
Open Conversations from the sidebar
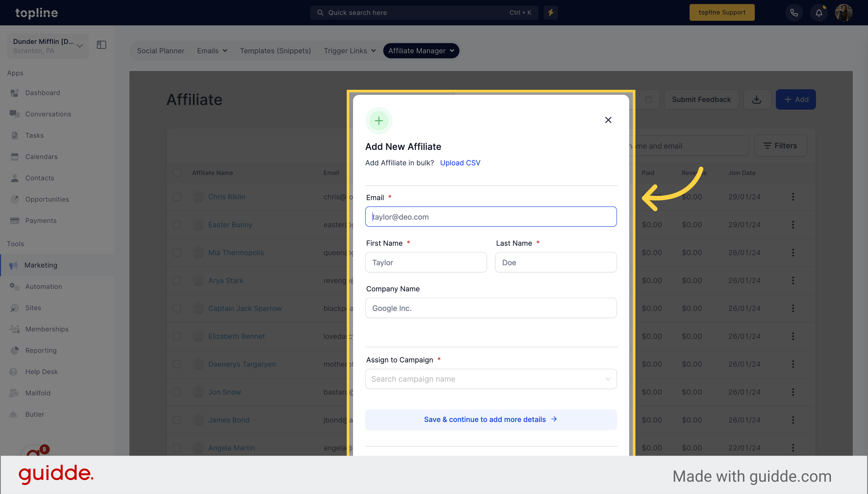pos(48,114)
